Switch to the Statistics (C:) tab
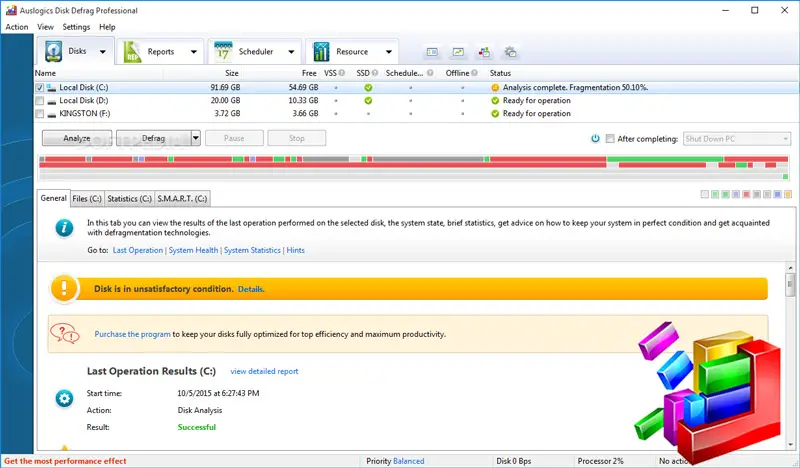The width and height of the screenshot is (800, 468). pyautogui.click(x=130, y=199)
